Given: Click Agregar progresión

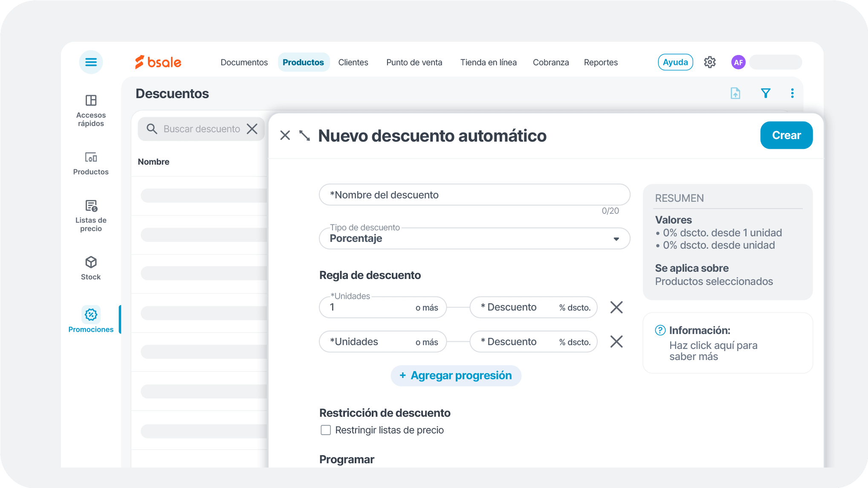Looking at the screenshot, I should click(x=455, y=375).
